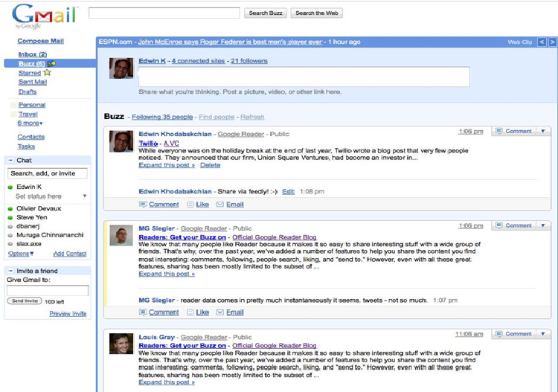
Task: Collapse the Chat panel with the minus toggle
Action: coord(10,160)
